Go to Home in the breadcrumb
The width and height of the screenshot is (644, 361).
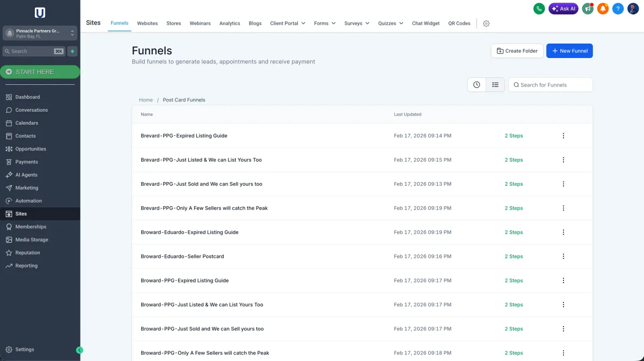tap(145, 100)
